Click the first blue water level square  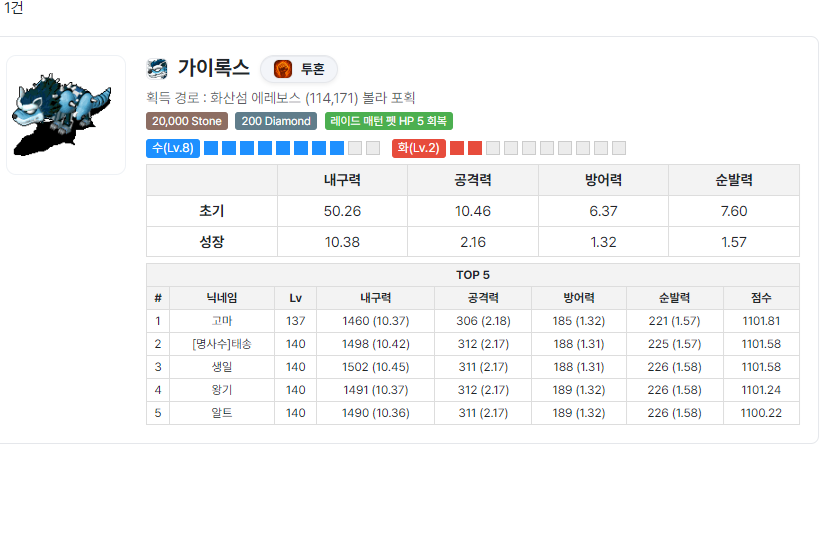point(211,148)
